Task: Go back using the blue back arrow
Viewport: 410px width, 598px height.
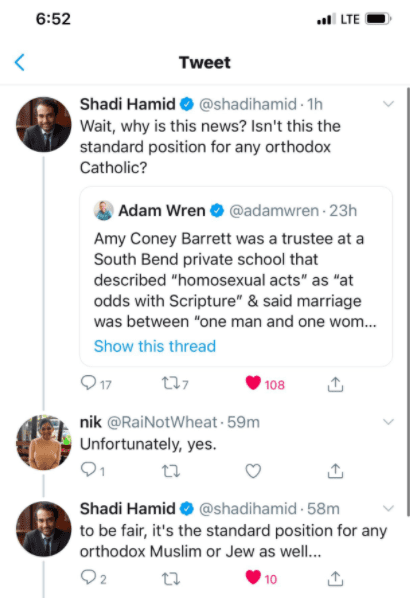Action: point(20,62)
